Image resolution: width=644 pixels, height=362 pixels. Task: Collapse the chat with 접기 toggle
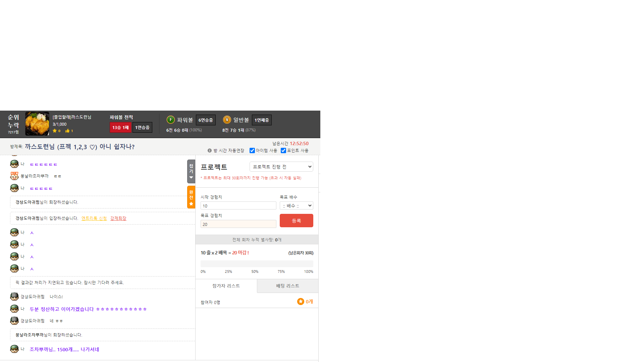pyautogui.click(x=191, y=171)
